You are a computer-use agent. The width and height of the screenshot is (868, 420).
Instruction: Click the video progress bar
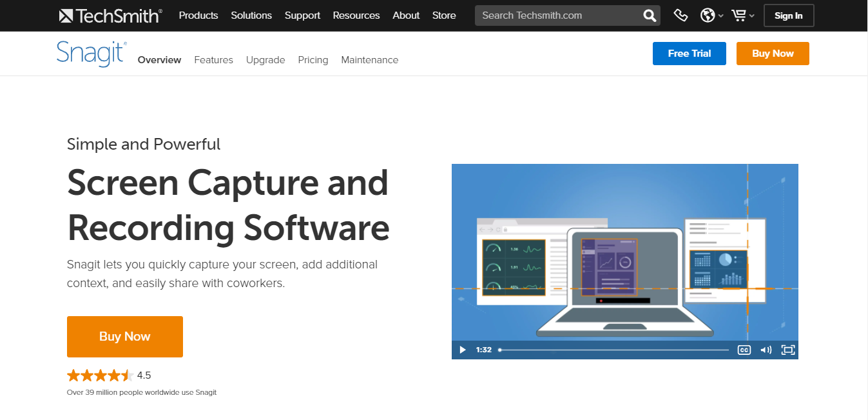tap(614, 350)
